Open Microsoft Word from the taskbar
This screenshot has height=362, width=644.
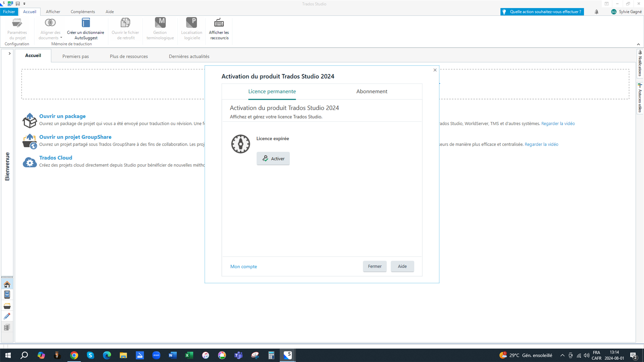[172, 355]
